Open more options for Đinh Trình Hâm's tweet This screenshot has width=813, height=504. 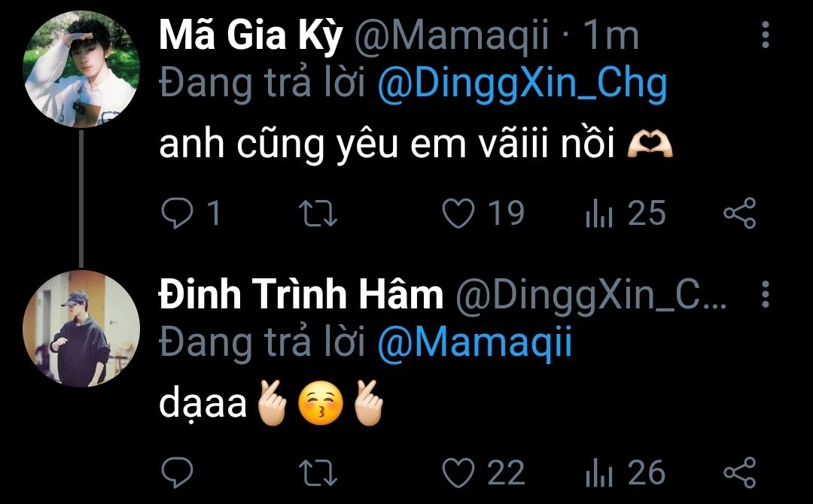click(766, 295)
